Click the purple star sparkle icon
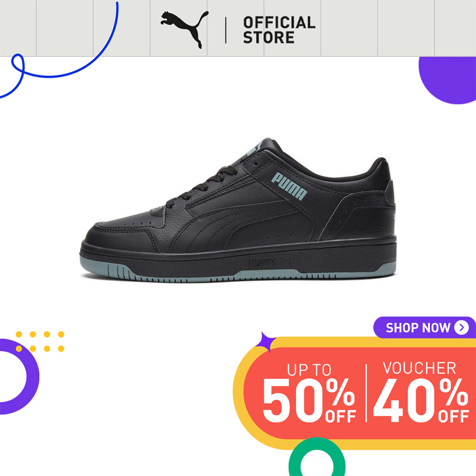476x476 pixels. click(265, 342)
